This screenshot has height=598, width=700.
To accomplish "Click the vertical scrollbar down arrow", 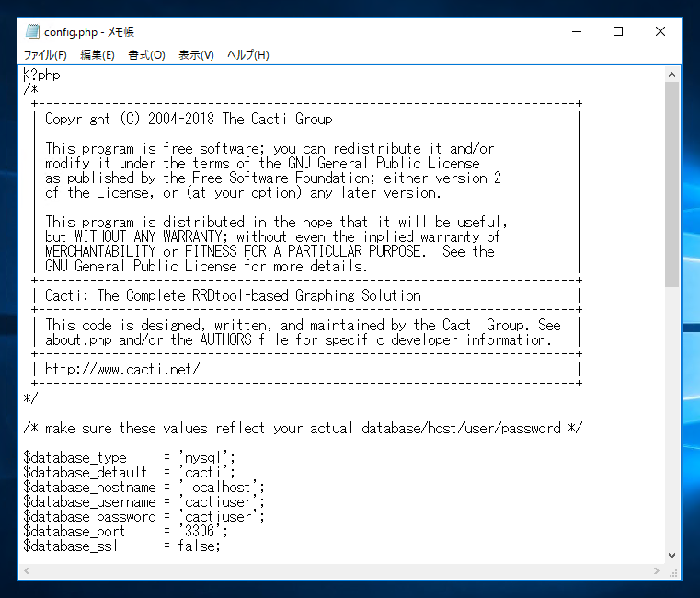I will (671, 556).
